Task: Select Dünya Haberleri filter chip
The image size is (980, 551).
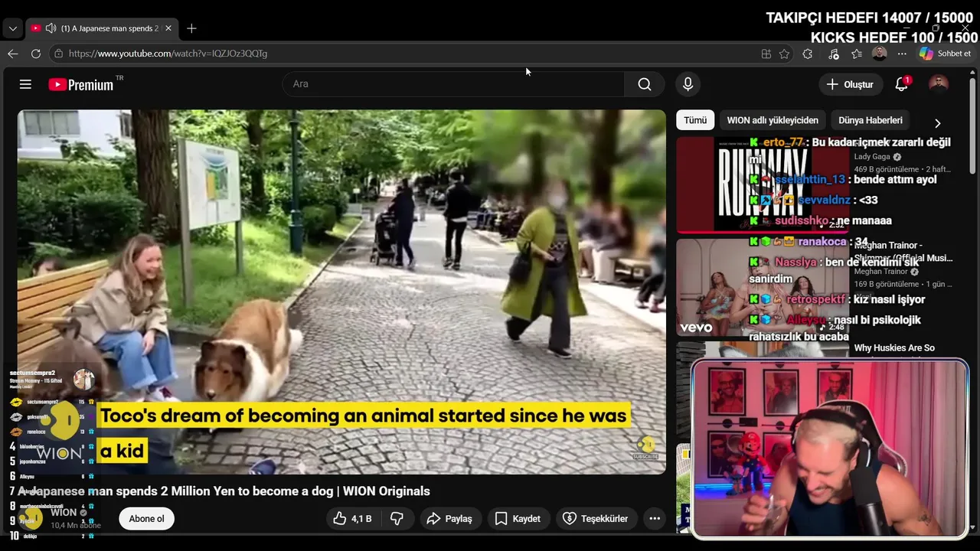Action: point(871,120)
